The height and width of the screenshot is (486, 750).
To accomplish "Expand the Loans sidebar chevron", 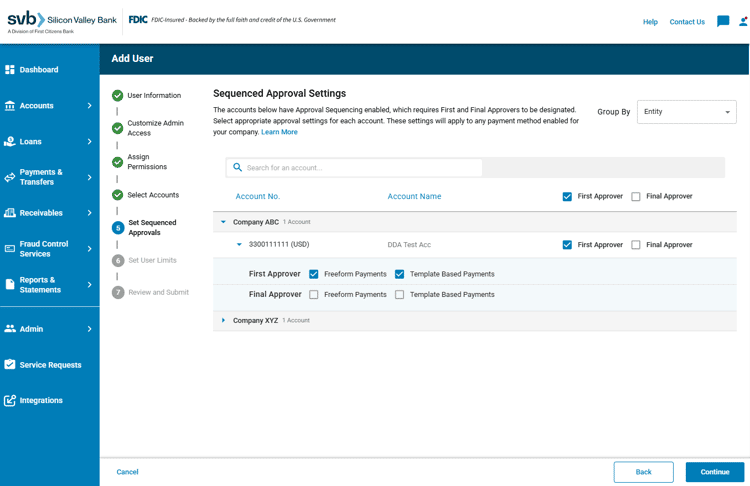I will click(x=89, y=142).
